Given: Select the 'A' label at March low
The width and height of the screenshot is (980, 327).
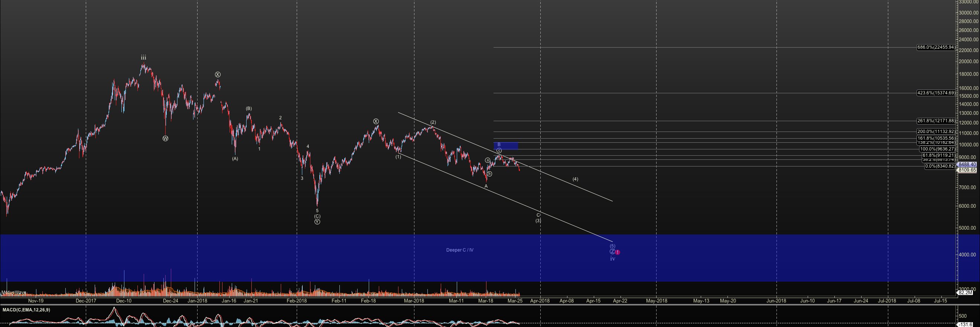Looking at the screenshot, I should click(486, 186).
